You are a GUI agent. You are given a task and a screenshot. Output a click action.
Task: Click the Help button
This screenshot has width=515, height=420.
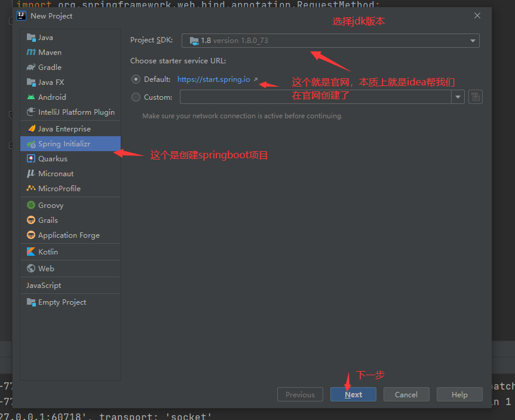coord(459,394)
